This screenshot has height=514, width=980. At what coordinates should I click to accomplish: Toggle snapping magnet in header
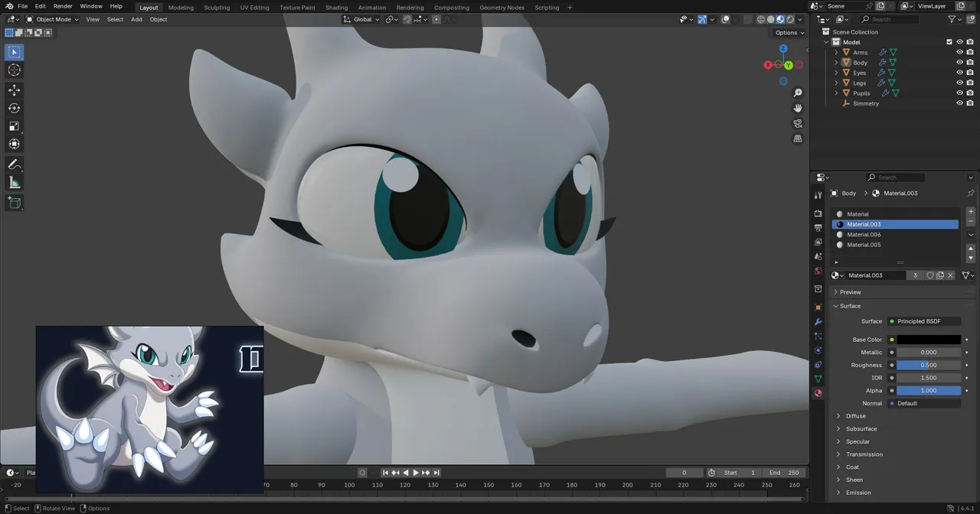click(407, 19)
